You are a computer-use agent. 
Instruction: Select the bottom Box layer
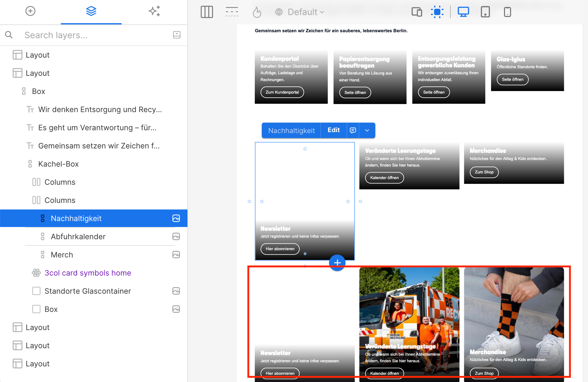pos(94,309)
